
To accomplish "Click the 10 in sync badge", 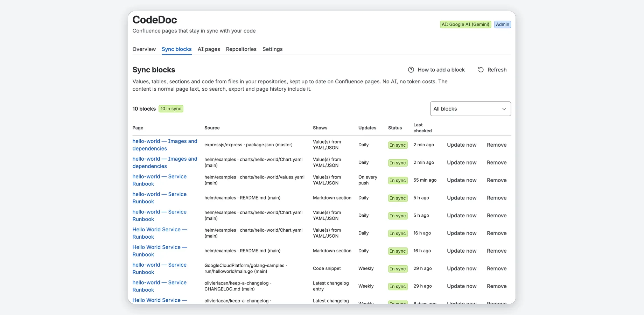I will tap(171, 109).
